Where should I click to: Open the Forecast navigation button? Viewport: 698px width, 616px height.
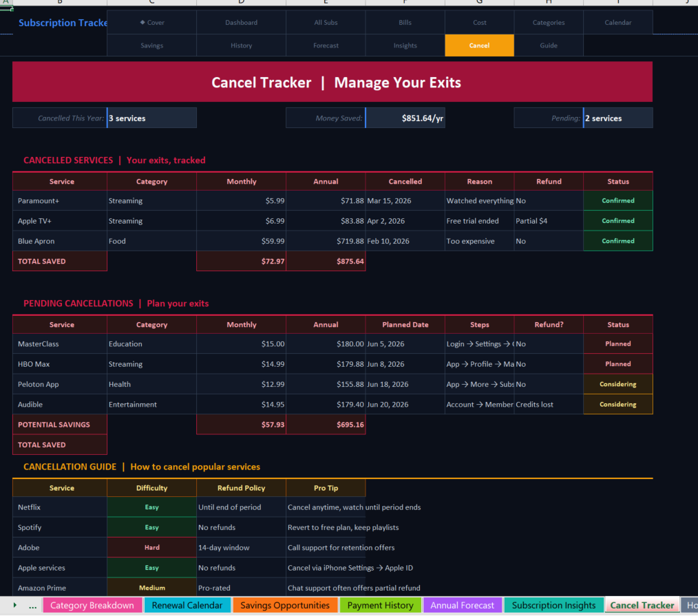(326, 45)
